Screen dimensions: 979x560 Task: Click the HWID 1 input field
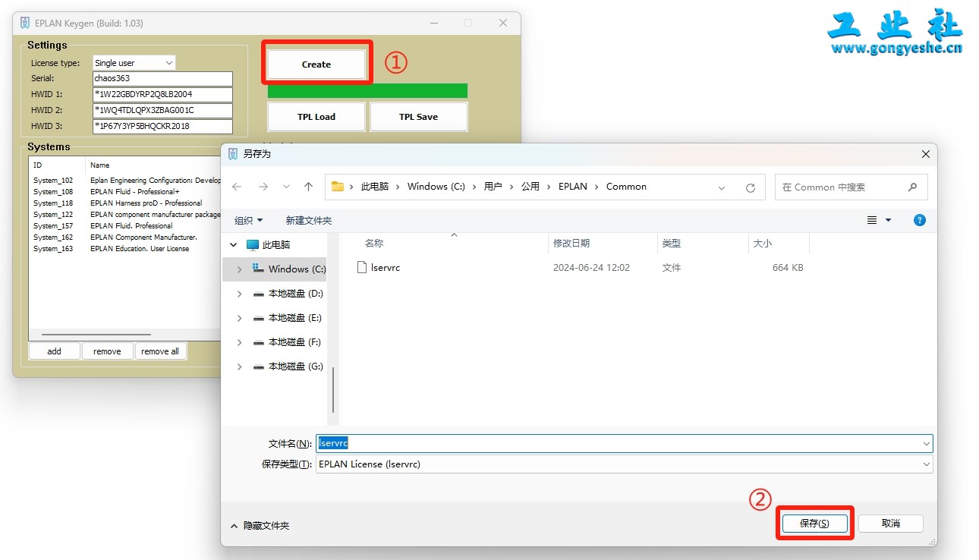(162, 94)
